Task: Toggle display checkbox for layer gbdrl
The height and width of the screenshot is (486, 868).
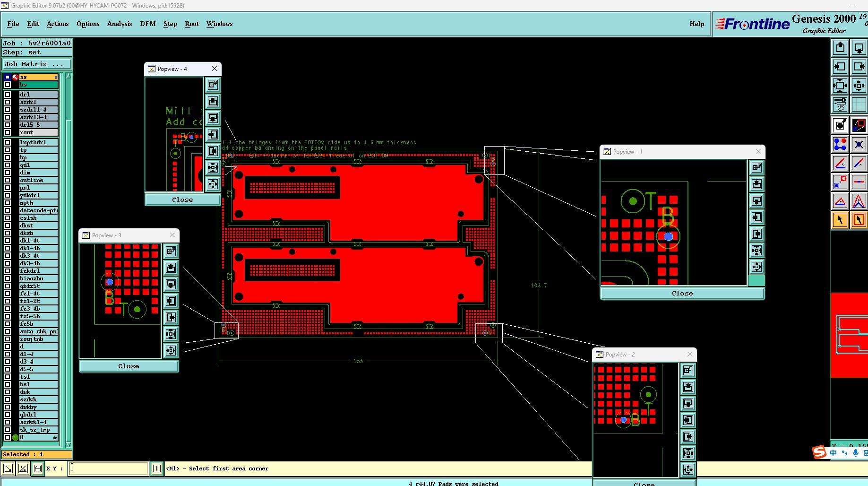Action: click(x=8, y=415)
